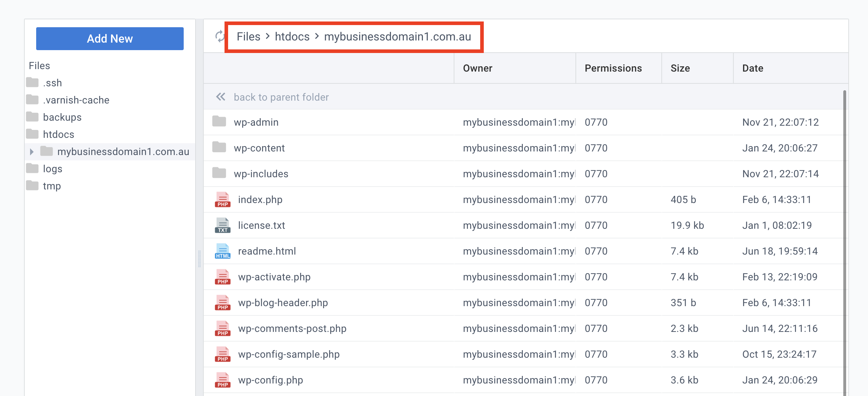Viewport: 868px width, 396px height.
Task: Click the refresh icon beside breadcrumb
Action: tap(219, 36)
